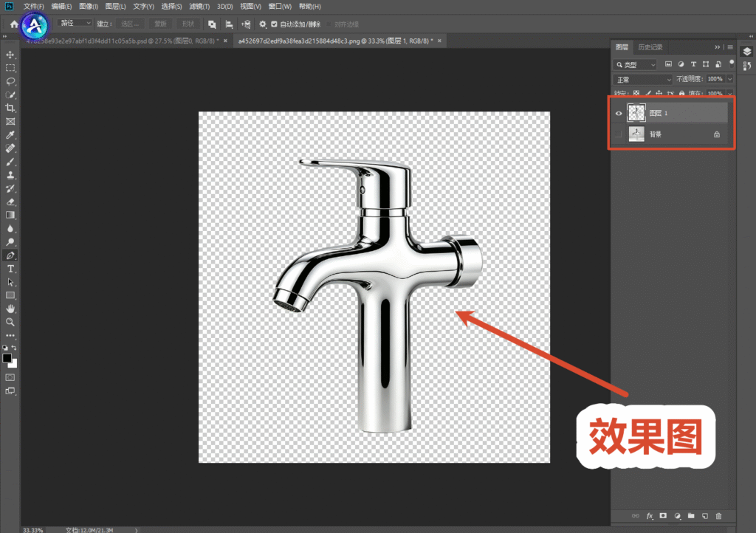
Task: Select the Path Selection tool
Action: [x=10, y=283]
